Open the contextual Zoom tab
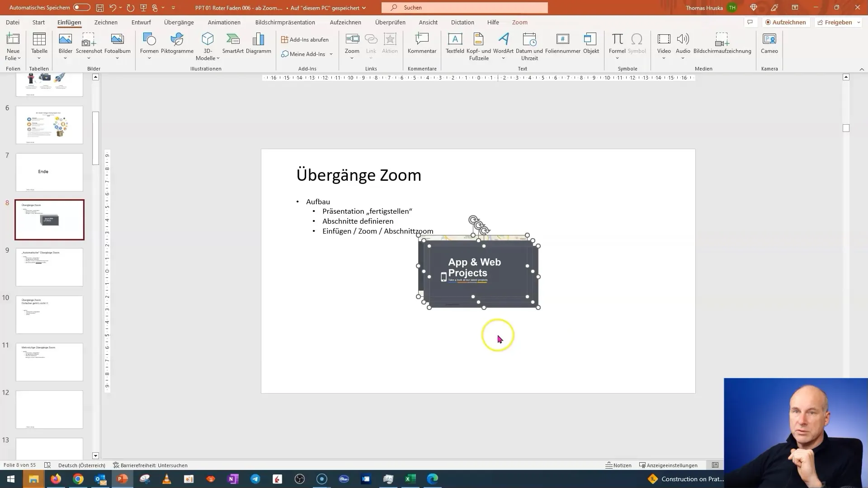 point(519,22)
